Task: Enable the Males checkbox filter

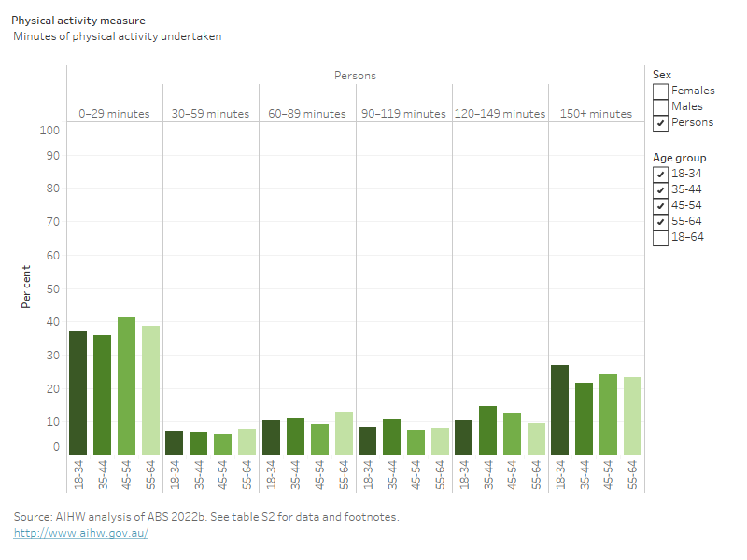Action: click(x=661, y=106)
